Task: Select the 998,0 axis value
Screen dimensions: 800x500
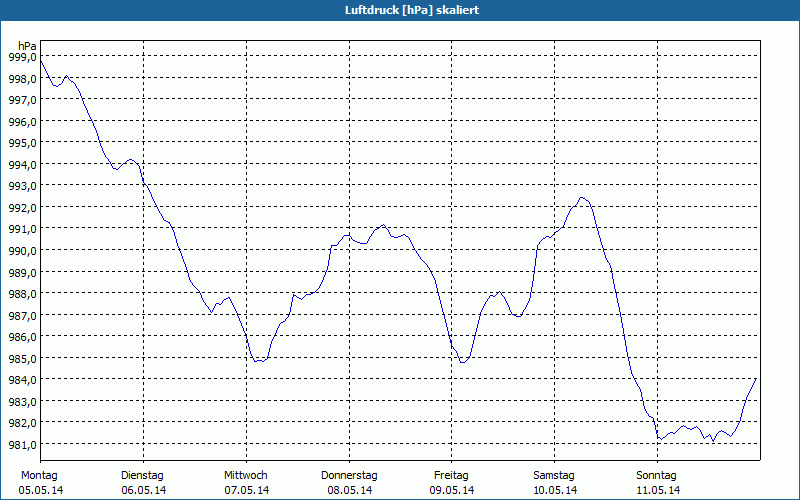Action: point(22,79)
